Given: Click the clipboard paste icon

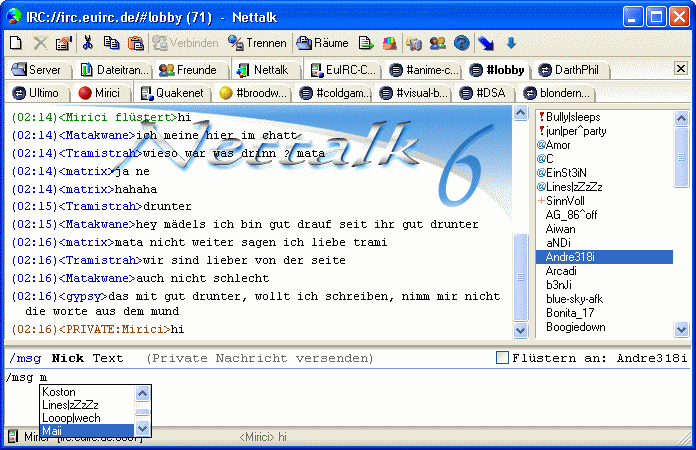Looking at the screenshot, I should click(136, 43).
